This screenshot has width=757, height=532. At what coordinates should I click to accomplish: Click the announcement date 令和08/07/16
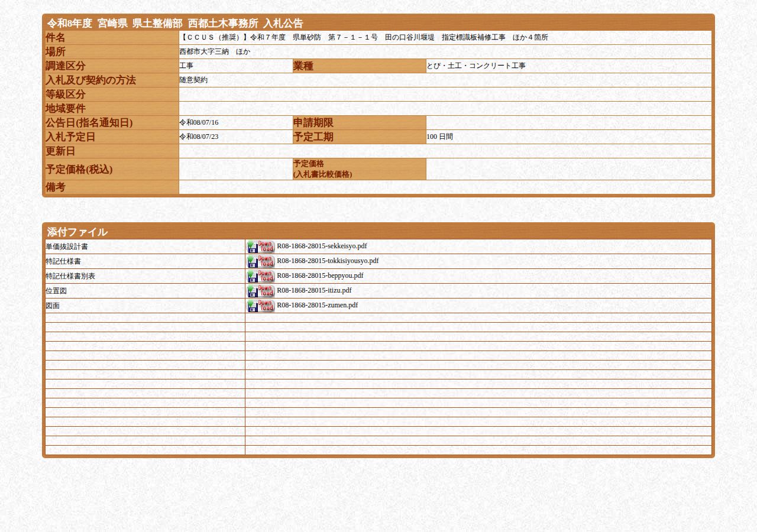click(x=199, y=122)
